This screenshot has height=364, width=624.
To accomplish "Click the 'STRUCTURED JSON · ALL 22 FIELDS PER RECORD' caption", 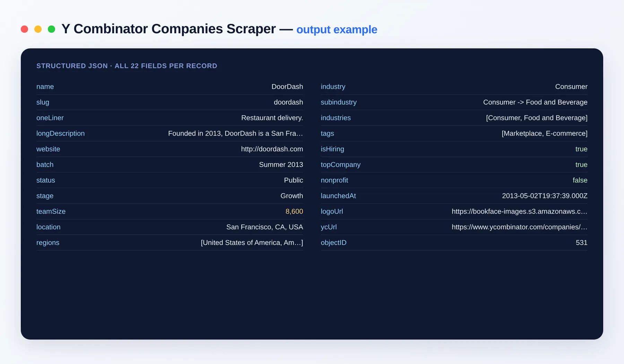I will (127, 66).
